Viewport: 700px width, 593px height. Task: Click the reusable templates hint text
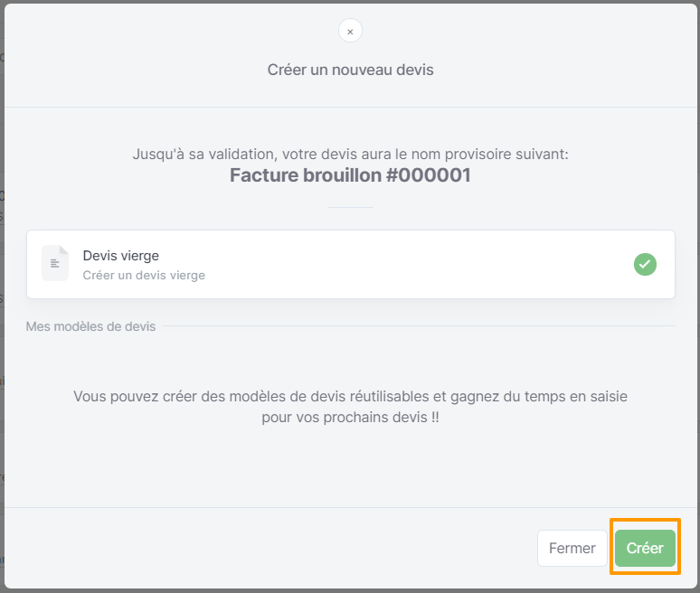(x=350, y=407)
